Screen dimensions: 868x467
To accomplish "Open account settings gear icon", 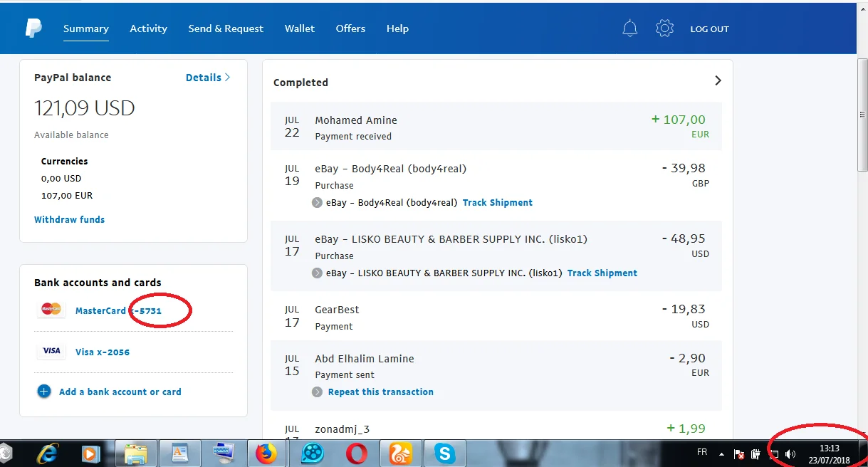I will tap(664, 28).
